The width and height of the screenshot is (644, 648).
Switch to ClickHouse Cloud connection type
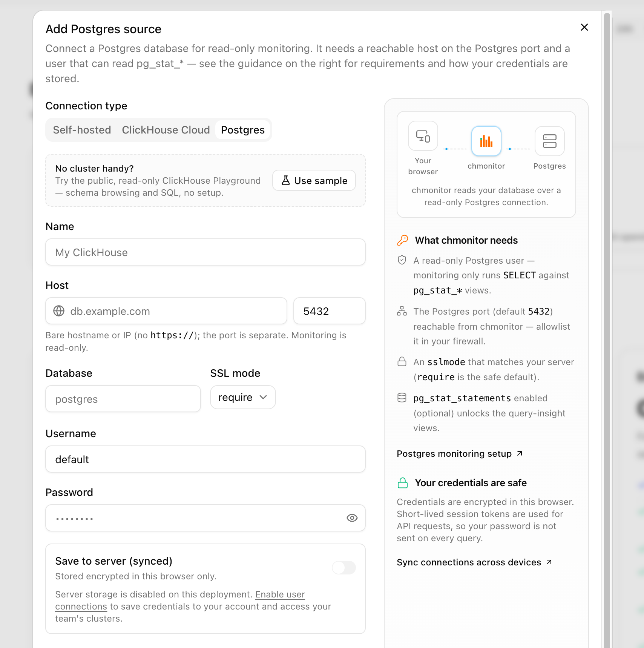[x=166, y=130]
